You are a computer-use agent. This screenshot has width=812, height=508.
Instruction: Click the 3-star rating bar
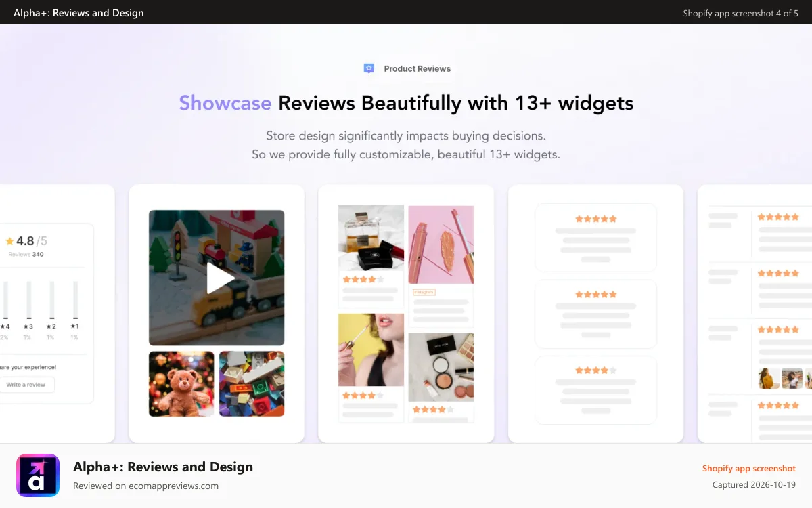click(x=28, y=300)
